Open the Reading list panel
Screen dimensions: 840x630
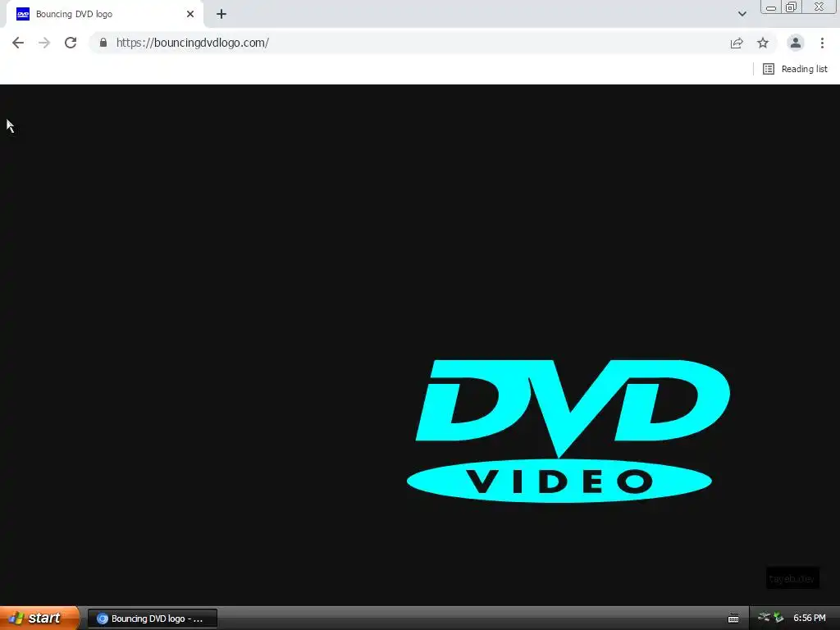[x=795, y=69]
